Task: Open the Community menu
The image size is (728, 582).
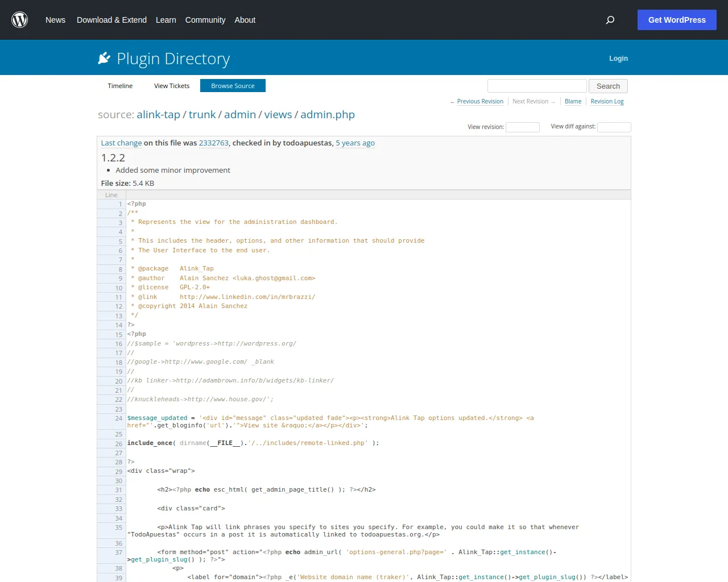Action: pos(205,20)
